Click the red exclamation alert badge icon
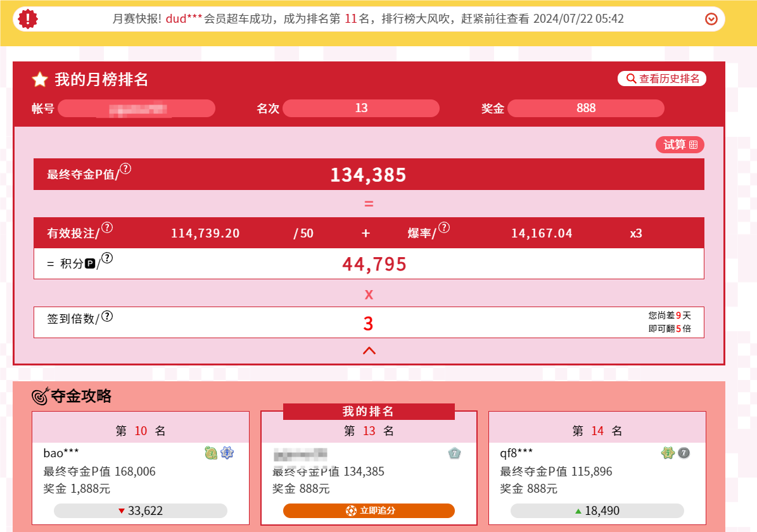 (x=28, y=19)
